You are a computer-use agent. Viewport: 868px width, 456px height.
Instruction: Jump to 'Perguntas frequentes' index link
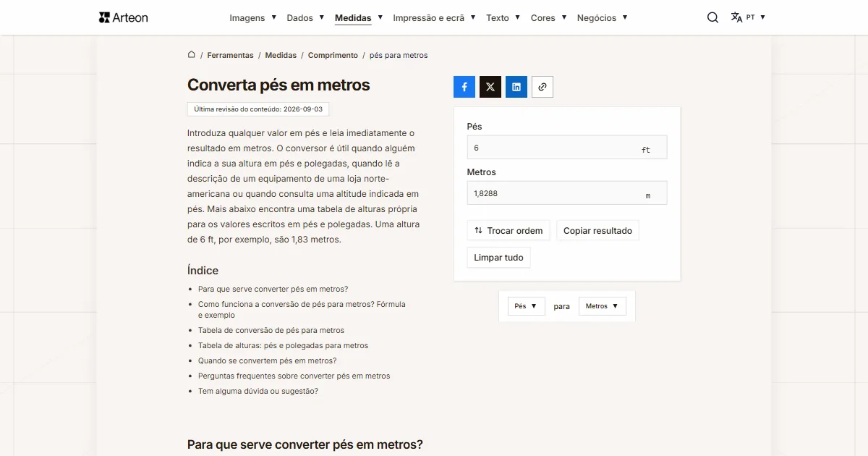(x=294, y=376)
